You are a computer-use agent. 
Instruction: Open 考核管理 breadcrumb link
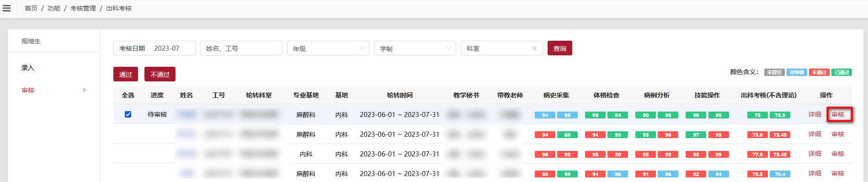coord(83,8)
